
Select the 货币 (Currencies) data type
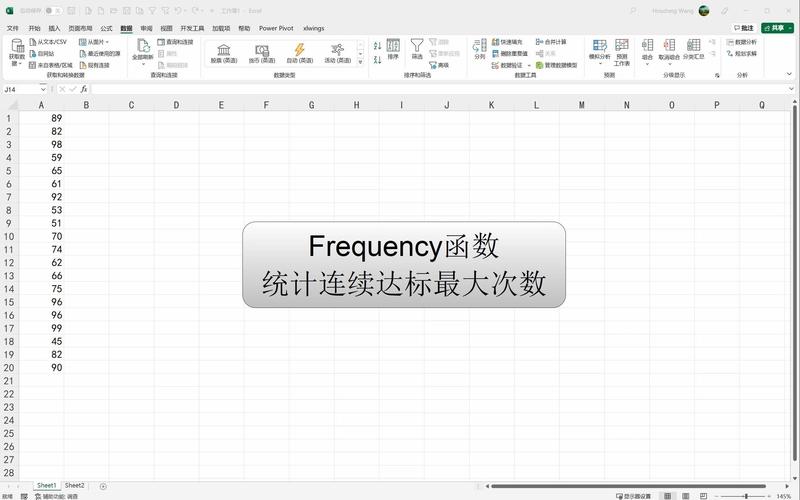click(x=262, y=53)
